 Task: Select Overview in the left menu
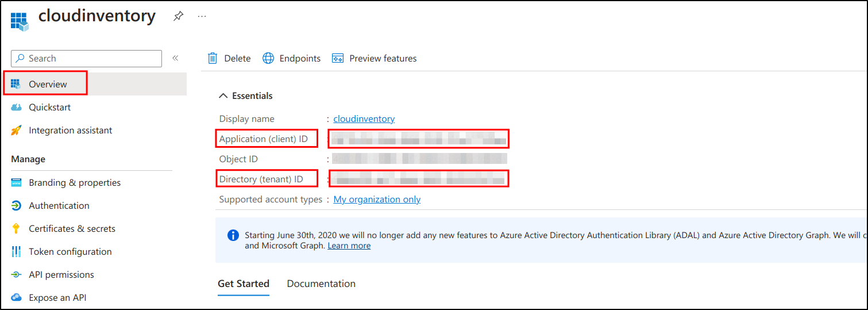coord(48,84)
